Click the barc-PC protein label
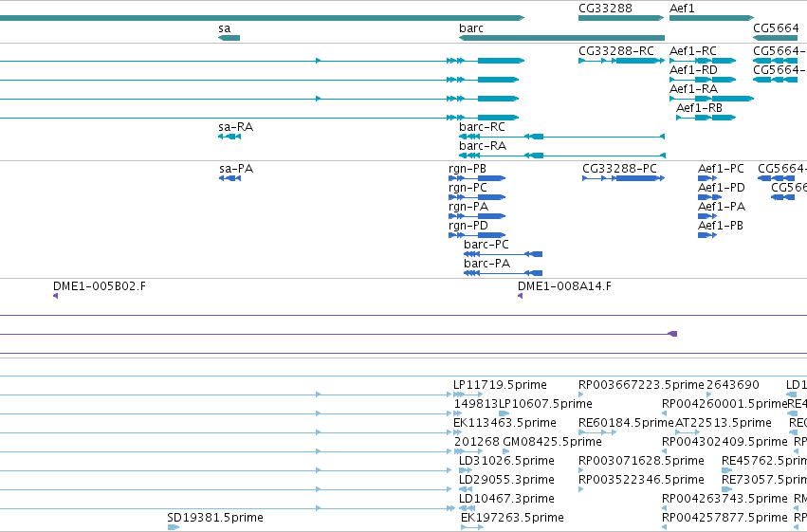 point(486,245)
